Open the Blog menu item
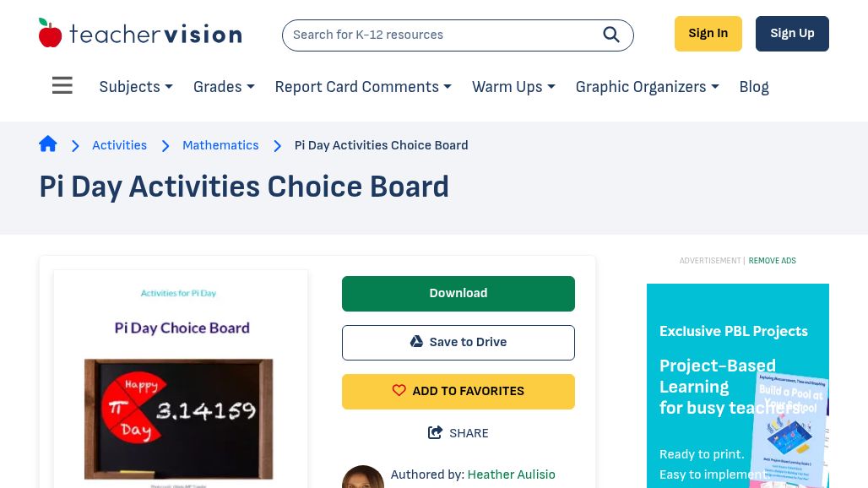Image resolution: width=868 pixels, height=488 pixels. (x=754, y=87)
